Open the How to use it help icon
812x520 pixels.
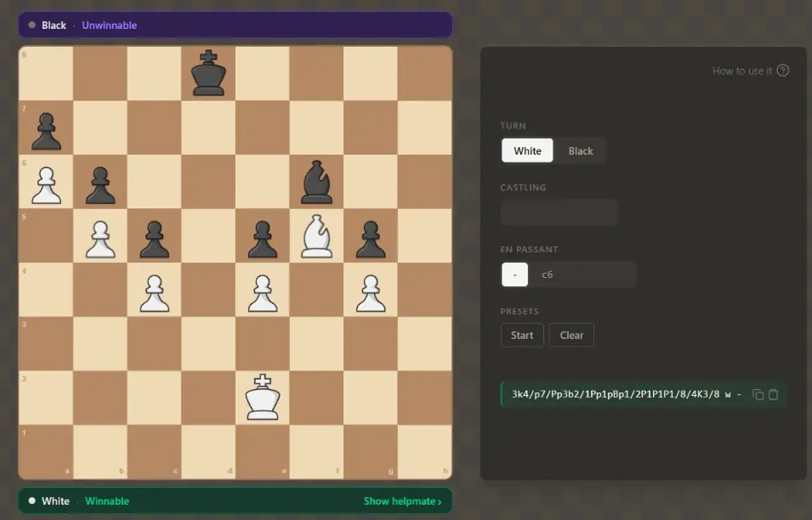[783, 71]
